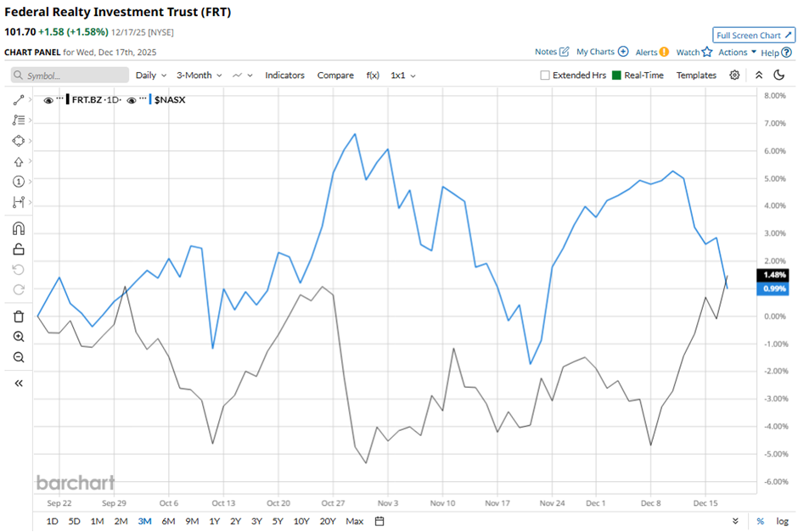Image resolution: width=798 pixels, height=532 pixels.
Task: Expand the bottom panel double chevron
Action: tap(735, 521)
